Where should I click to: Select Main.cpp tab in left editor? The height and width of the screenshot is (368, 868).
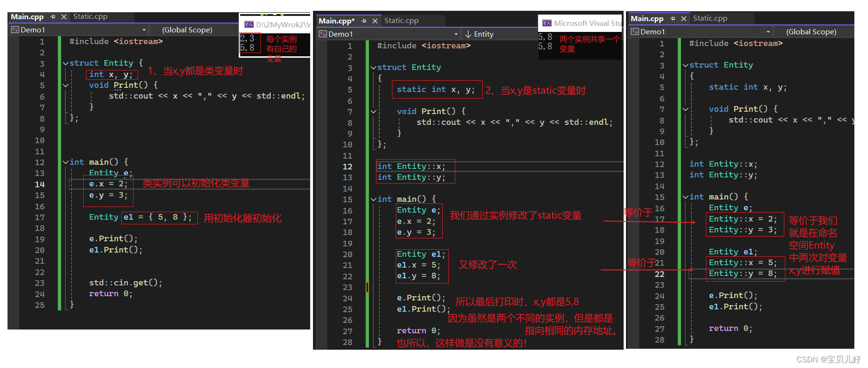pyautogui.click(x=27, y=17)
